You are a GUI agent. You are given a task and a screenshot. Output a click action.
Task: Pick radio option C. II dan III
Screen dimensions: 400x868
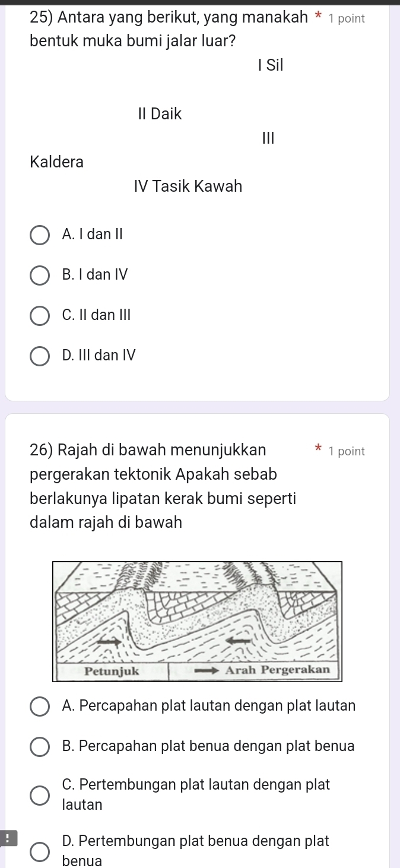(40, 316)
